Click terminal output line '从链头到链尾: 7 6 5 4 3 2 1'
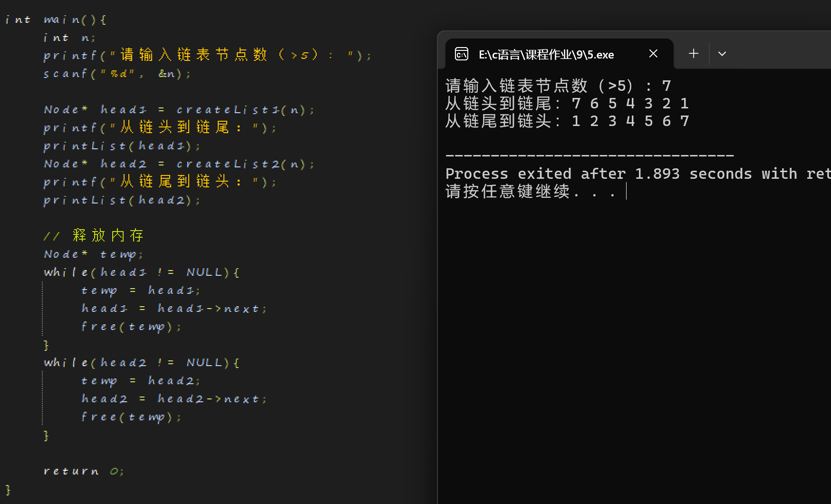This screenshot has width=831, height=504. click(x=567, y=104)
